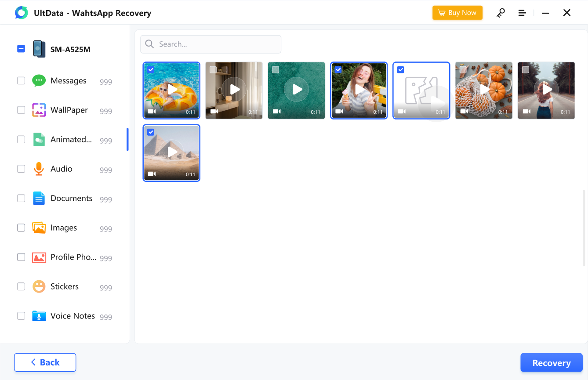Select the Stickers smiley icon
The image size is (588, 380).
39,286
